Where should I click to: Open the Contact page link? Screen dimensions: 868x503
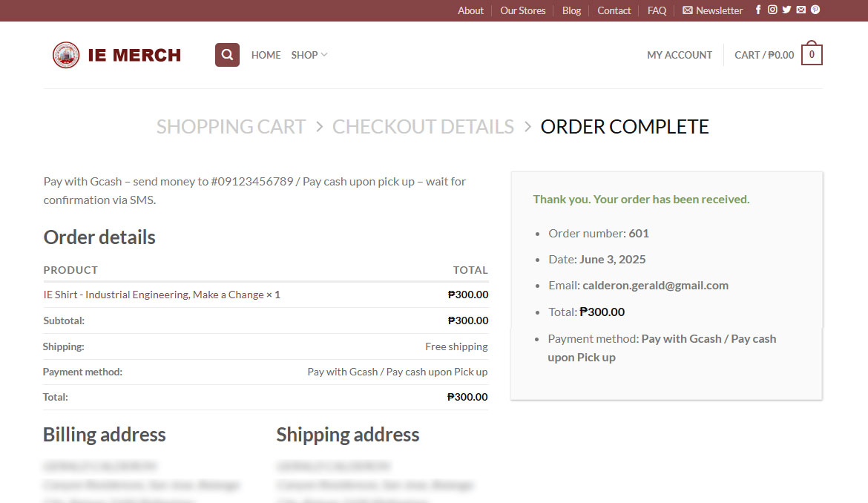tap(614, 10)
